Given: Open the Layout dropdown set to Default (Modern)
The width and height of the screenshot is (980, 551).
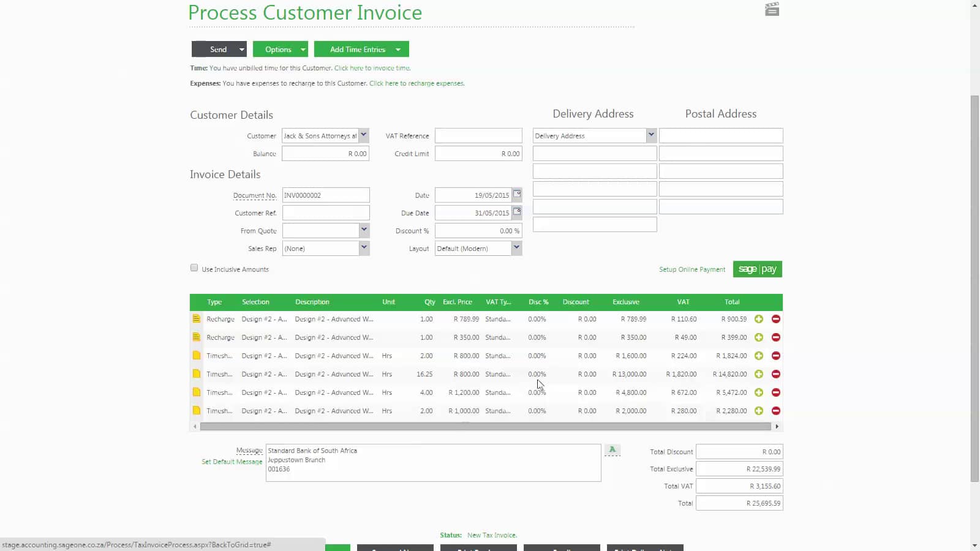Looking at the screenshot, I should [516, 248].
